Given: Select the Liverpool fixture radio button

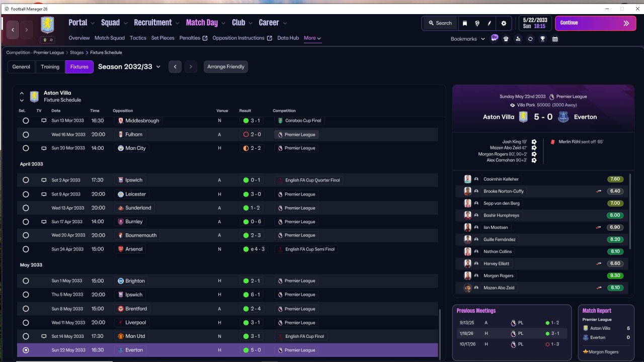Looking at the screenshot, I should pos(26,322).
